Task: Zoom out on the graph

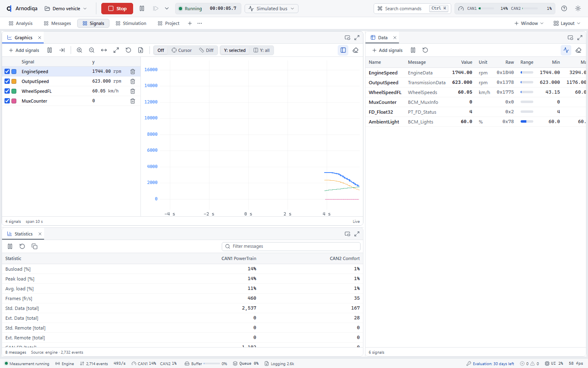Action: coord(91,50)
